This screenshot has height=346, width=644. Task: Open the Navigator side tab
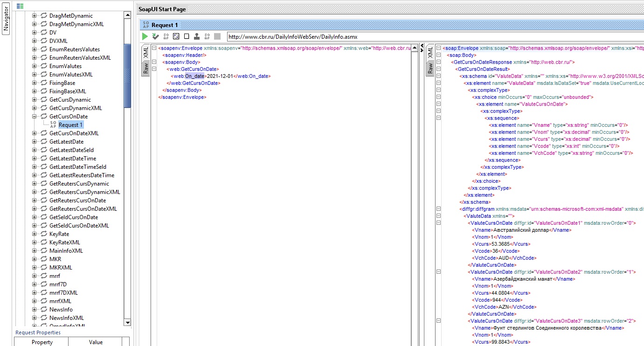(6, 19)
